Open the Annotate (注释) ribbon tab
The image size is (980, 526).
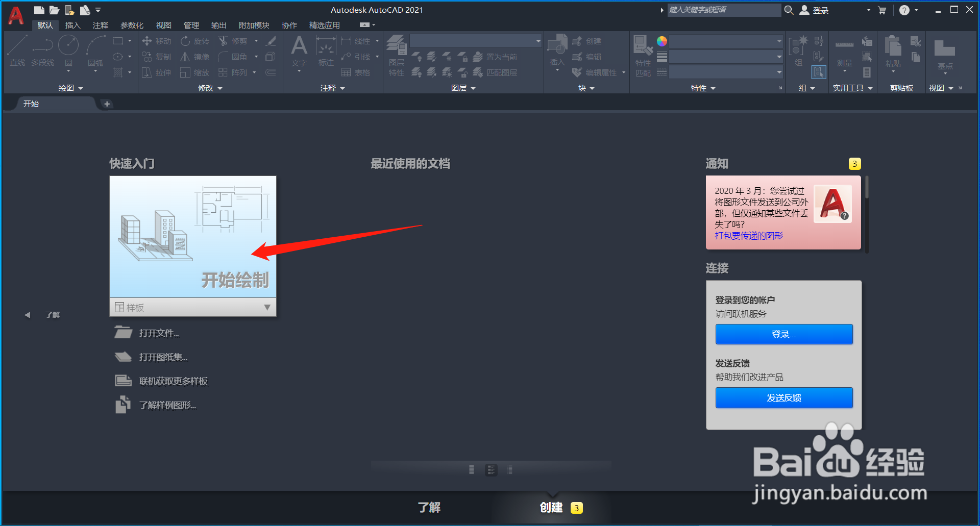100,25
